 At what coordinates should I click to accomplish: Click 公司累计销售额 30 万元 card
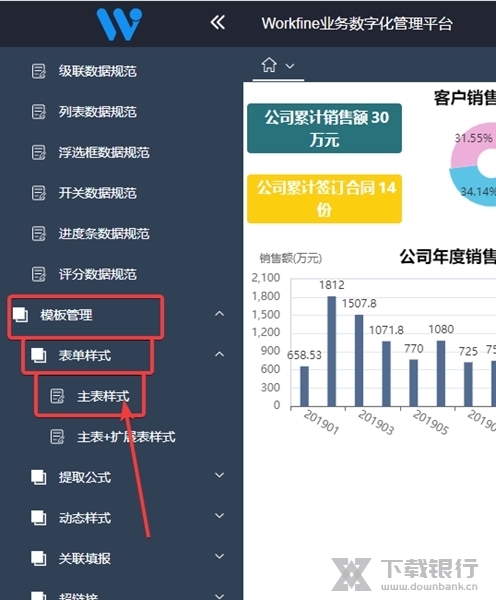coord(325,128)
